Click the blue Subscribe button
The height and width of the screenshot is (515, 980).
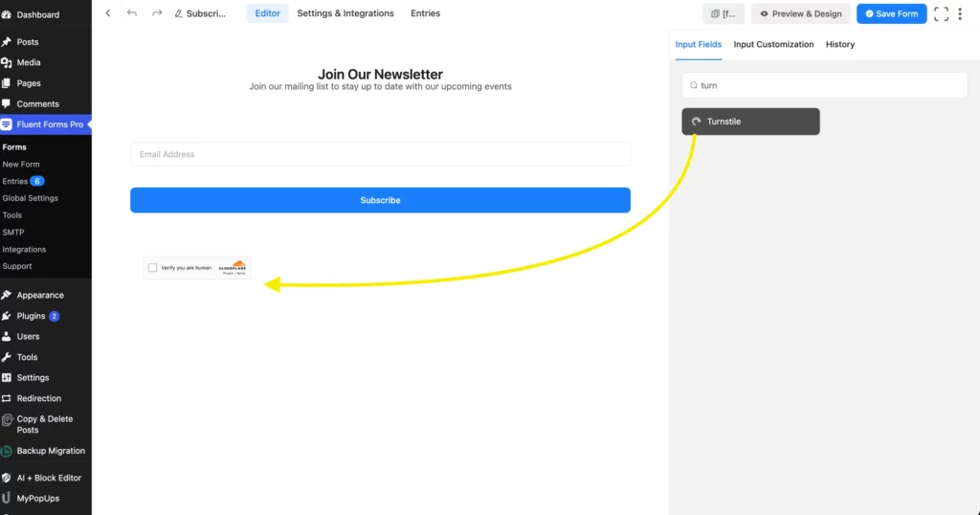(x=380, y=200)
